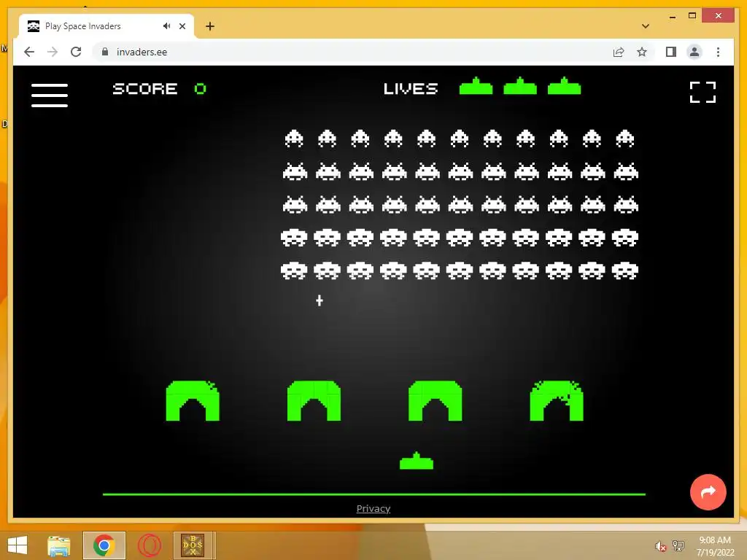Reload the invaders.ee page
The image size is (747, 560).
coord(76,52)
